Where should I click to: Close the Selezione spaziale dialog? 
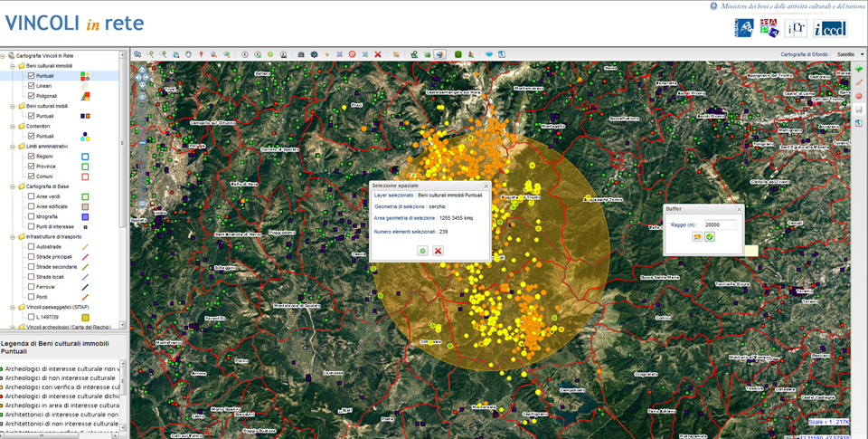(x=486, y=186)
